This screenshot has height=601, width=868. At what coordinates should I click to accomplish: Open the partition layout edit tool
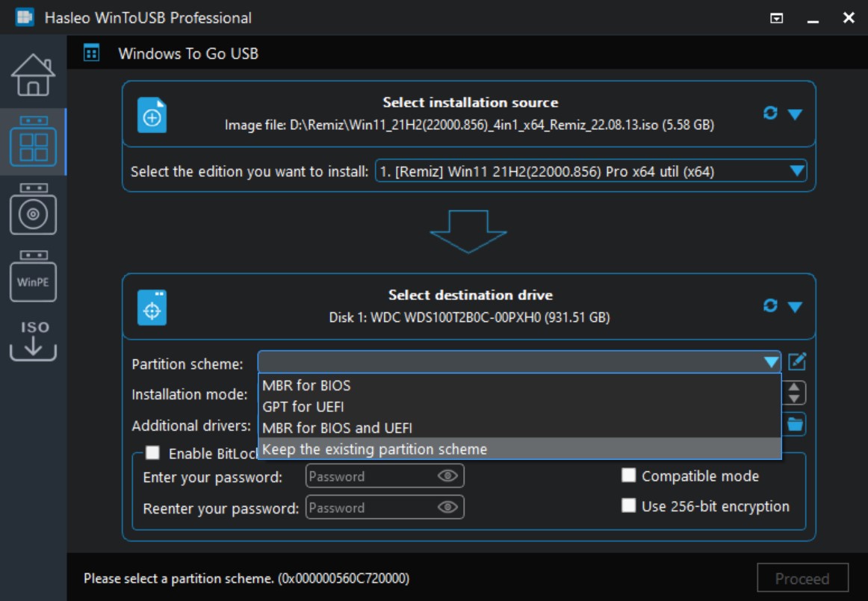796,362
